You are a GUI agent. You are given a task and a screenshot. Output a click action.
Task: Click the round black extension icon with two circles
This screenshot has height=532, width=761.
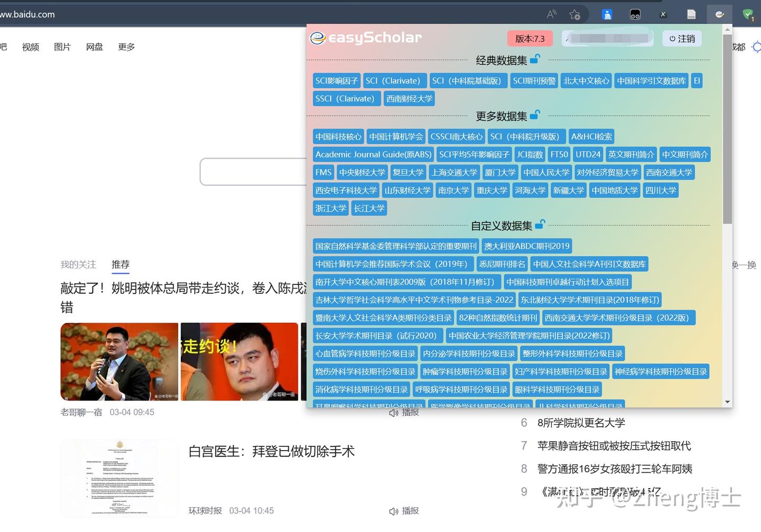[635, 14]
